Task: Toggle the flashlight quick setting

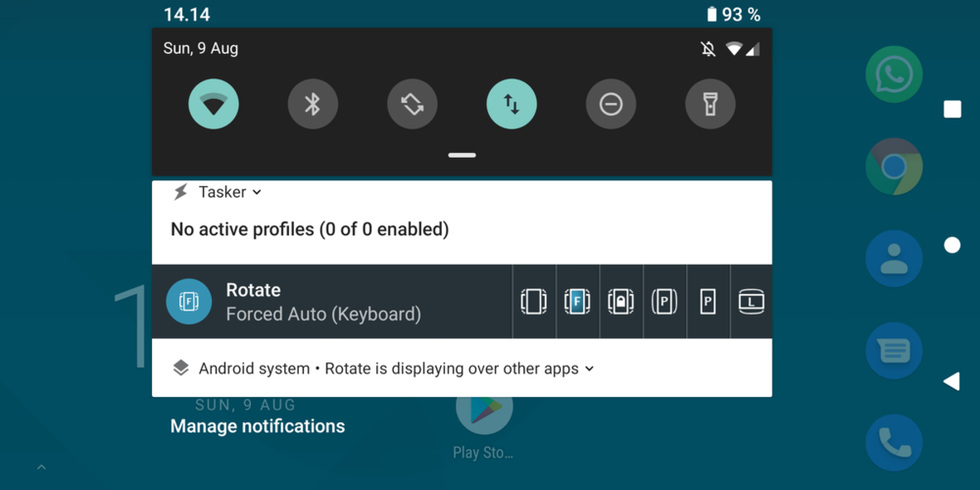Action: (710, 104)
